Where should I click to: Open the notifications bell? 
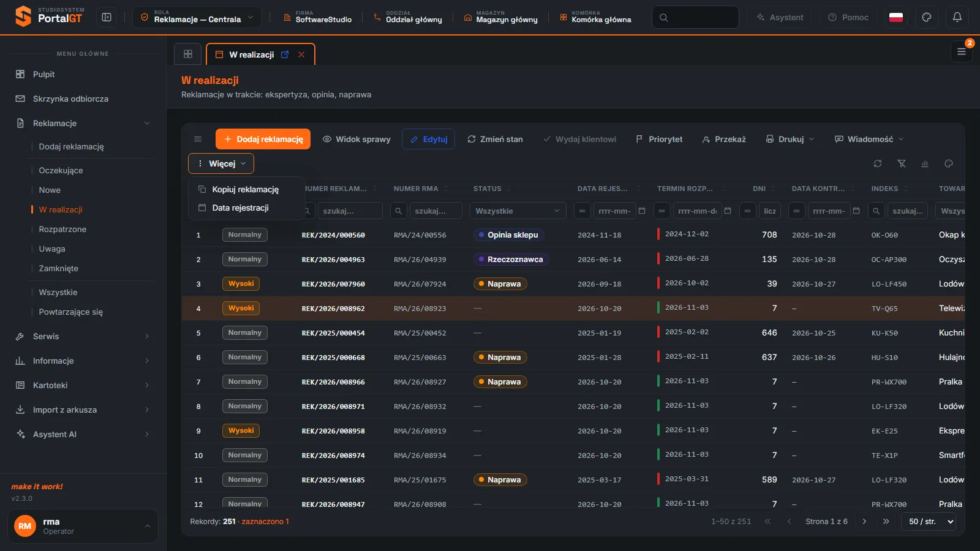coord(957,18)
